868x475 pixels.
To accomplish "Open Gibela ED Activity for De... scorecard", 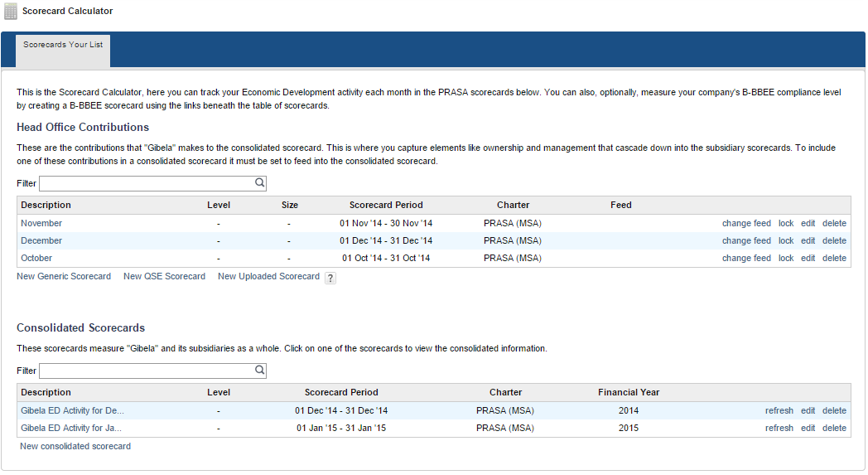I will pos(73,410).
